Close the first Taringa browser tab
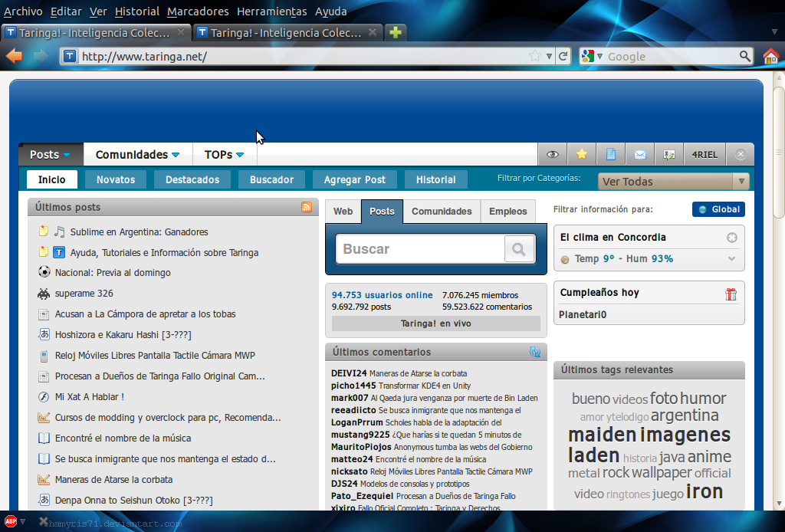Image resolution: width=785 pixels, height=532 pixels. tap(181, 32)
